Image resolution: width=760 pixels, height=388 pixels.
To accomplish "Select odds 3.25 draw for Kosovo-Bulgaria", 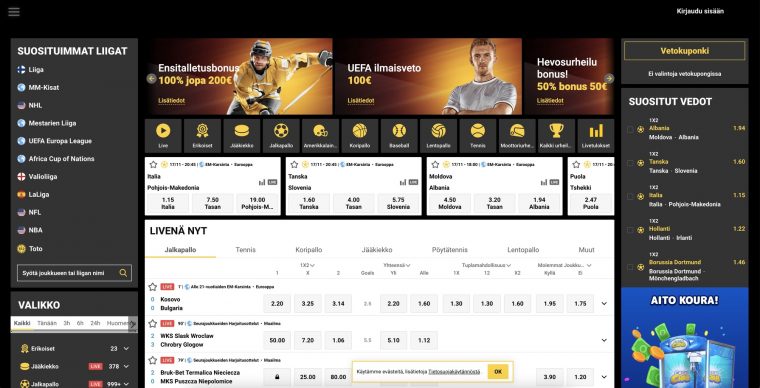I will click(307, 304).
